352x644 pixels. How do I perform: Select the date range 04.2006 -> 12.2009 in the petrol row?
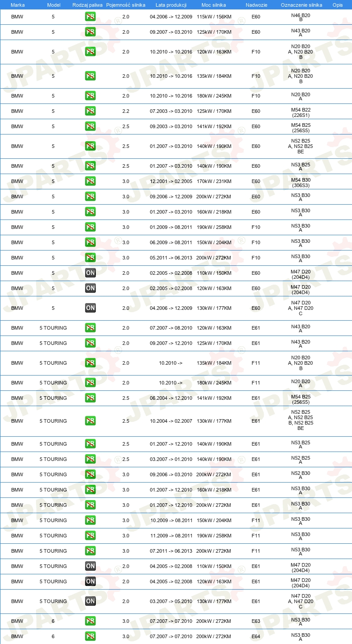[x=171, y=17]
